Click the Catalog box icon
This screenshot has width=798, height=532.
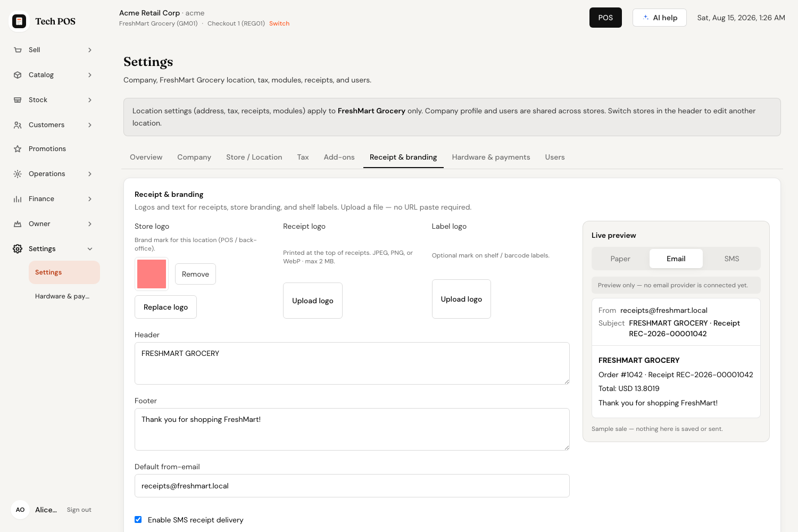[18, 75]
